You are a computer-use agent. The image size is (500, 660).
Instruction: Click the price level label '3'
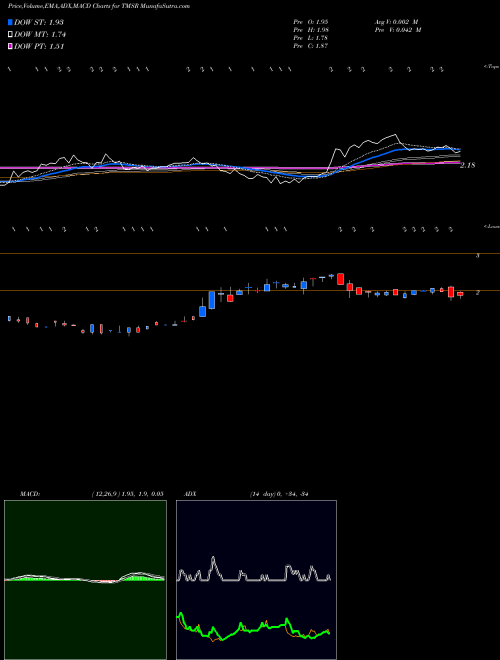(x=477, y=255)
